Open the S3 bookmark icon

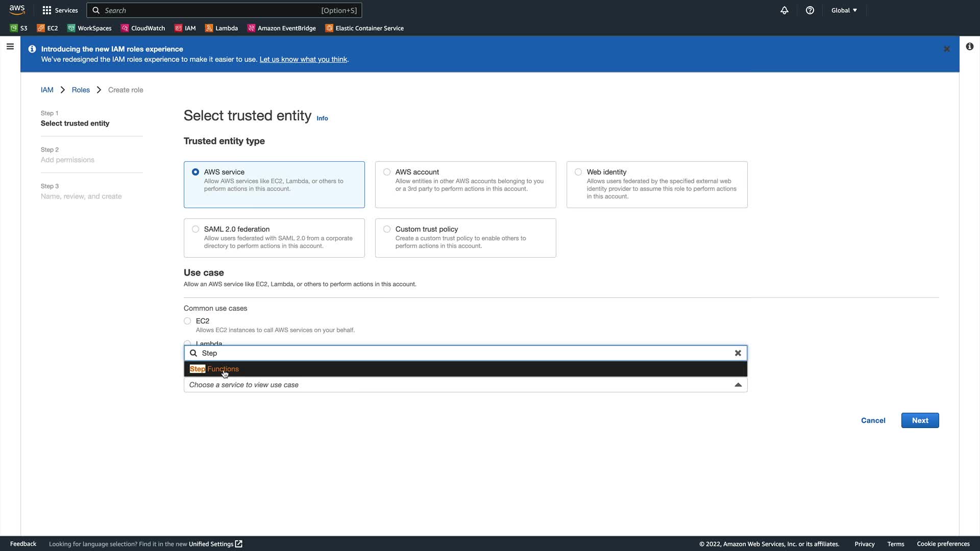[14, 28]
